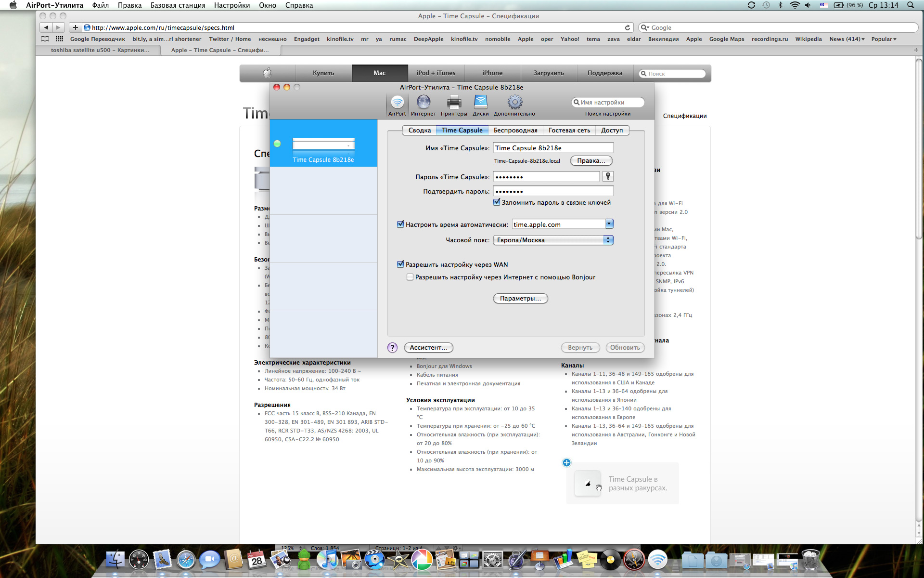Switch to Доступ tab

tap(612, 130)
